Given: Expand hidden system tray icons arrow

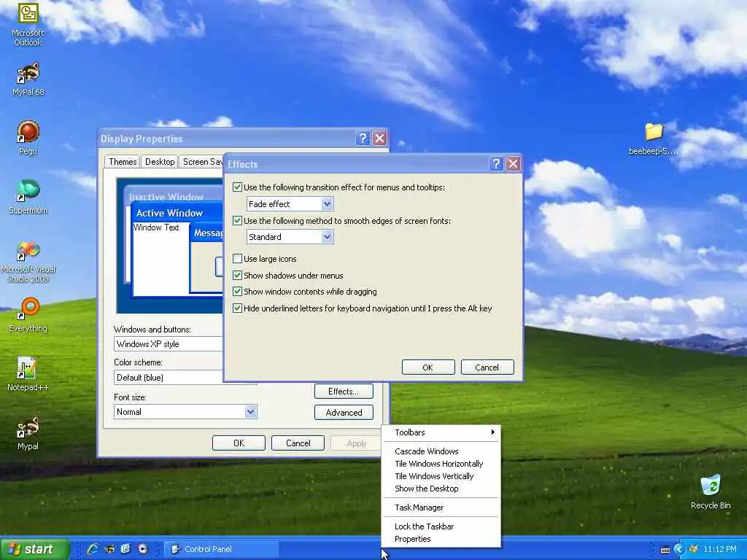Looking at the screenshot, I should (679, 550).
